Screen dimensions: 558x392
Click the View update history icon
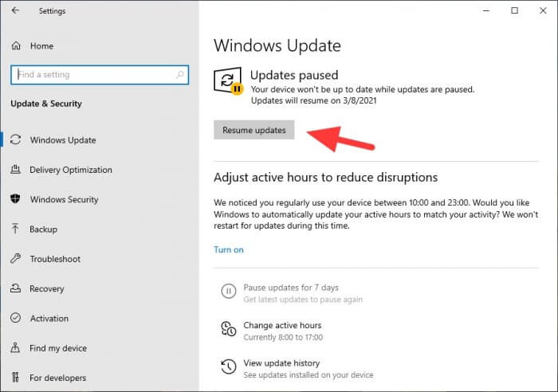point(229,367)
